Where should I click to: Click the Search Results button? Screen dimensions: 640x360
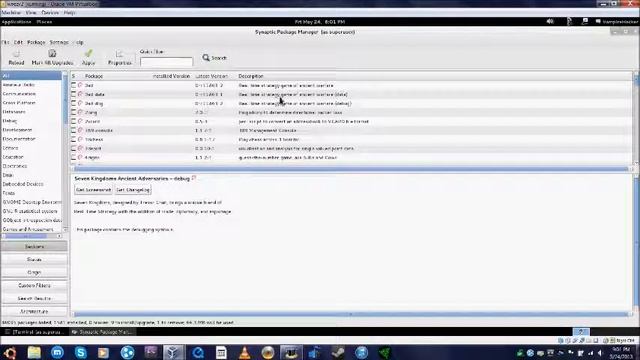pos(34,298)
